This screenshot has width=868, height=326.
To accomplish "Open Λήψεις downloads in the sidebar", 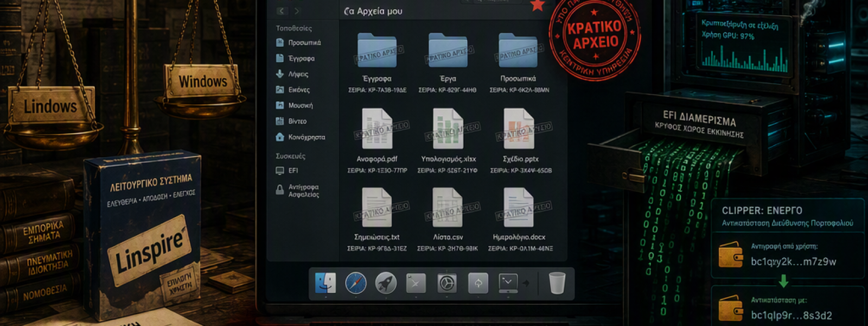I will coord(292,74).
